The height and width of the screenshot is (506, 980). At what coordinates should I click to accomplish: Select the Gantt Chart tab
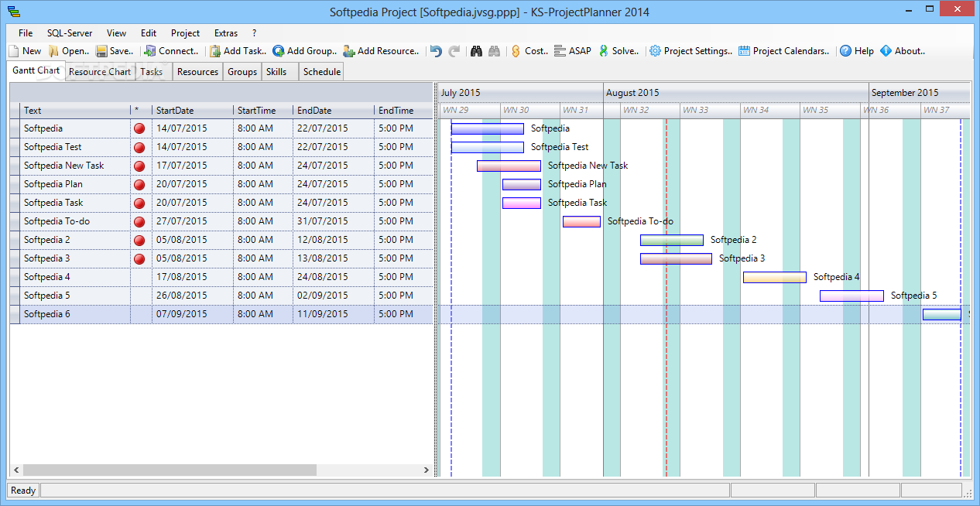point(36,70)
